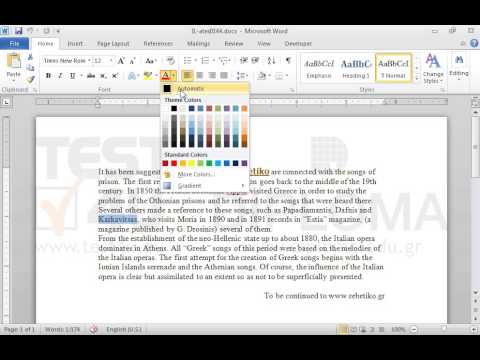Click the Change Styles icon
Image resolution: width=480 pixels, height=360 pixels.
433,68
